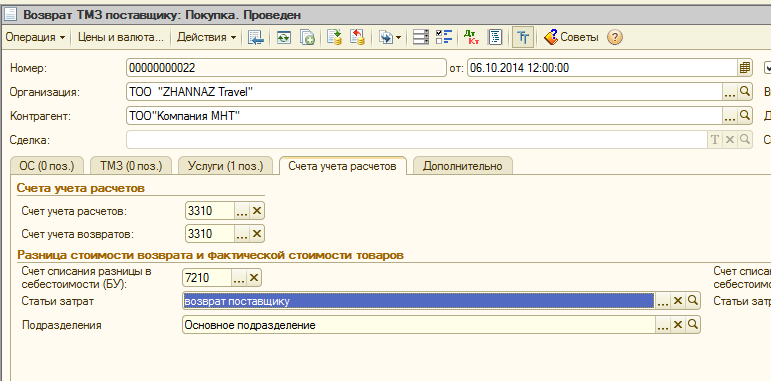Click the Организация field ZHANNAZ Travel
Screen dimensions: 771x381
click(x=424, y=91)
